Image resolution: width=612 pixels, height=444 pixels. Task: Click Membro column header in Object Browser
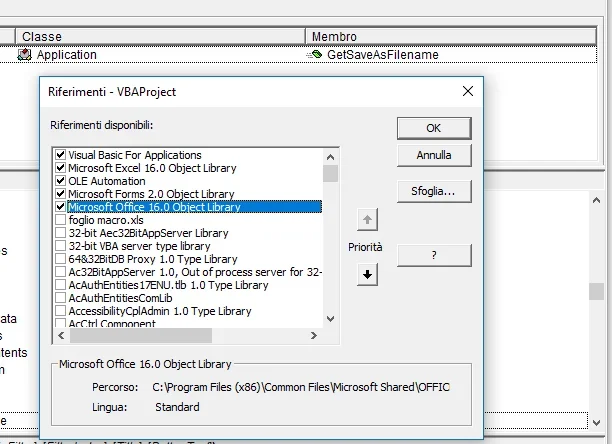point(451,36)
